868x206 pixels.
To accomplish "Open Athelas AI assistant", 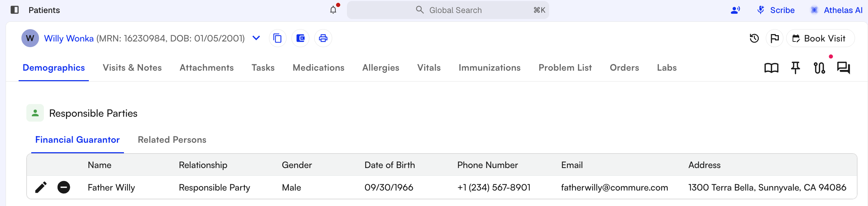I will coord(836,10).
